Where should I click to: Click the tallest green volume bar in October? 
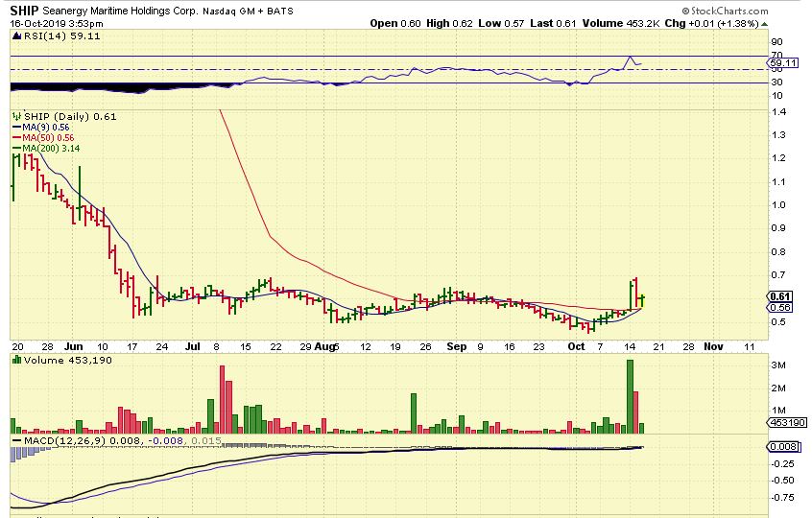coord(630,396)
